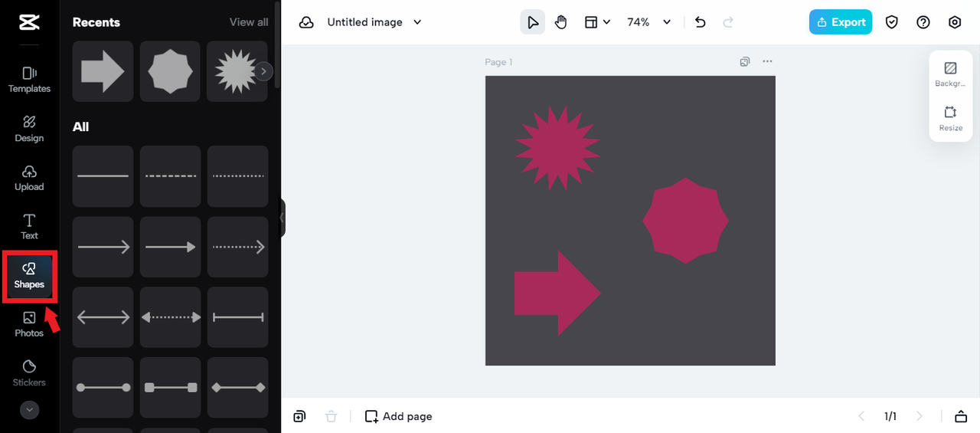The width and height of the screenshot is (980, 433).
Task: Select the block arrow shape on canvas
Action: pyautogui.click(x=557, y=293)
